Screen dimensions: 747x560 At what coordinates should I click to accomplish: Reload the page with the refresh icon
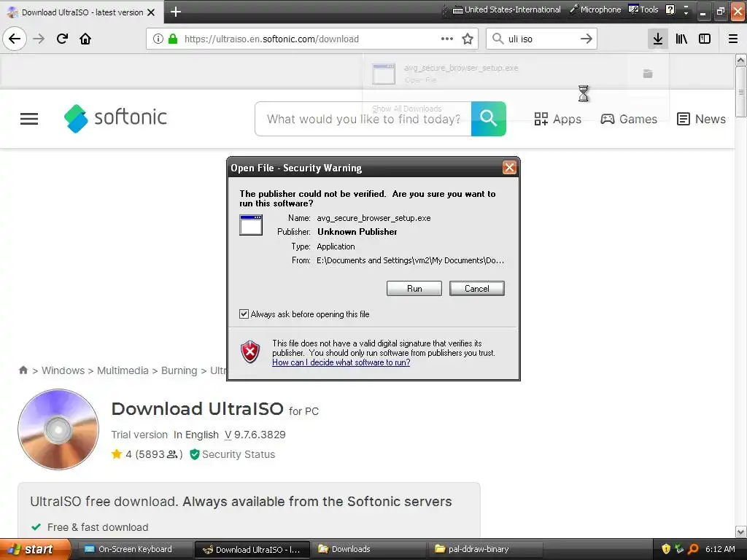(x=62, y=39)
